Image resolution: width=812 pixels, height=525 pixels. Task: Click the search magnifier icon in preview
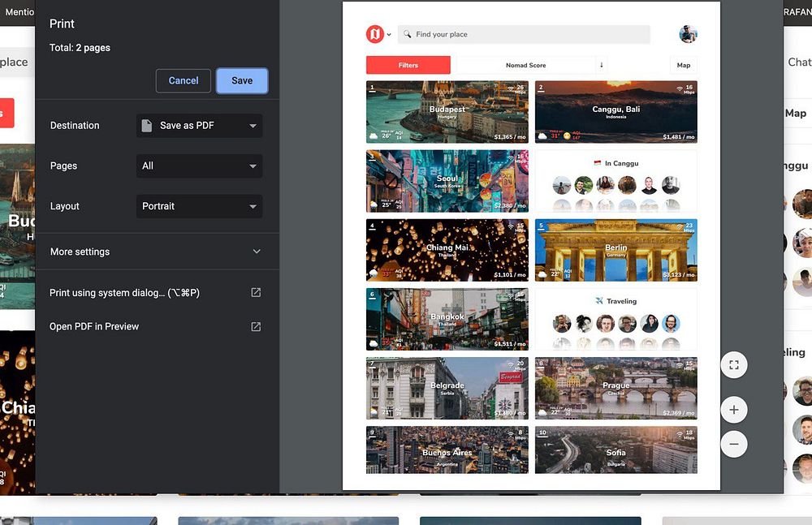pyautogui.click(x=407, y=34)
